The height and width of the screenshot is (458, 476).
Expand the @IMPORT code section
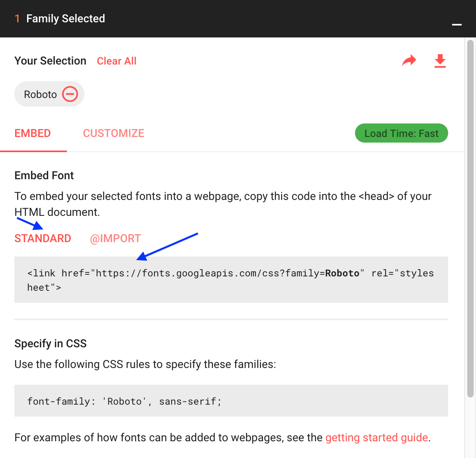115,238
